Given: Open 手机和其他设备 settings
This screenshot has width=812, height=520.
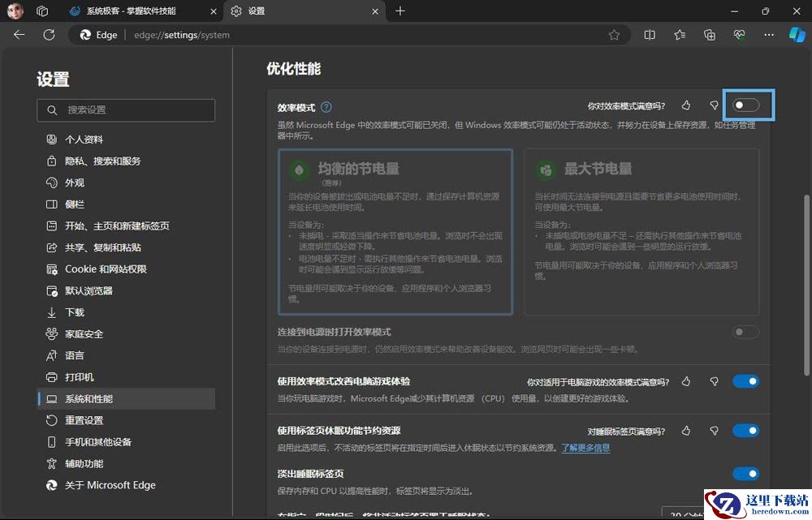Looking at the screenshot, I should [126, 442].
